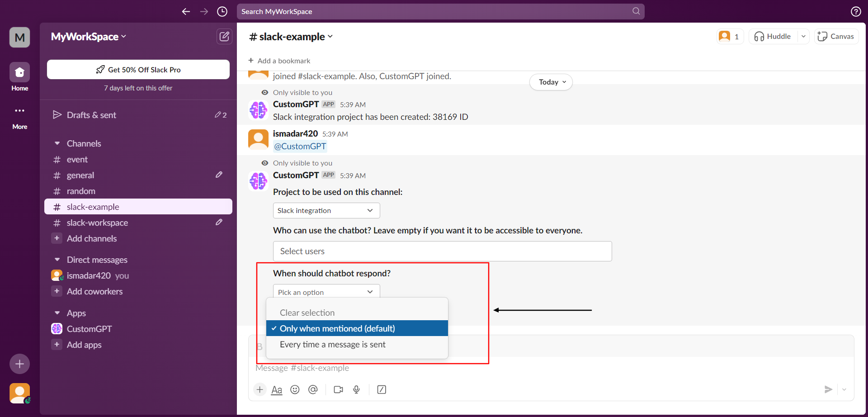
Task: Open Home in the left rail
Action: pos(19,77)
